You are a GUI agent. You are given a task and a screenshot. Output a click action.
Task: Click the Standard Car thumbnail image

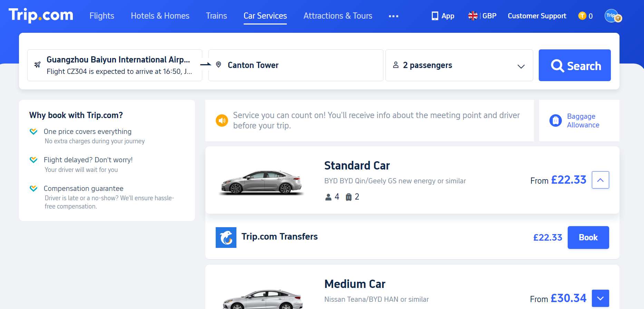tap(262, 182)
